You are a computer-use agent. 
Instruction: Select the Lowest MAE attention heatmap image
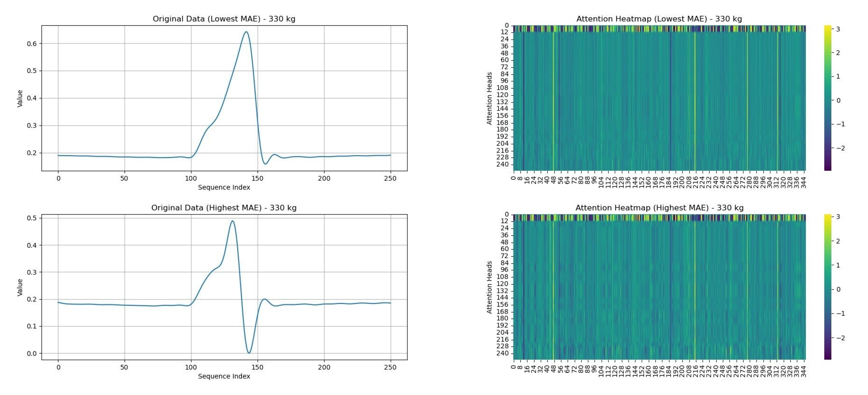[659, 98]
